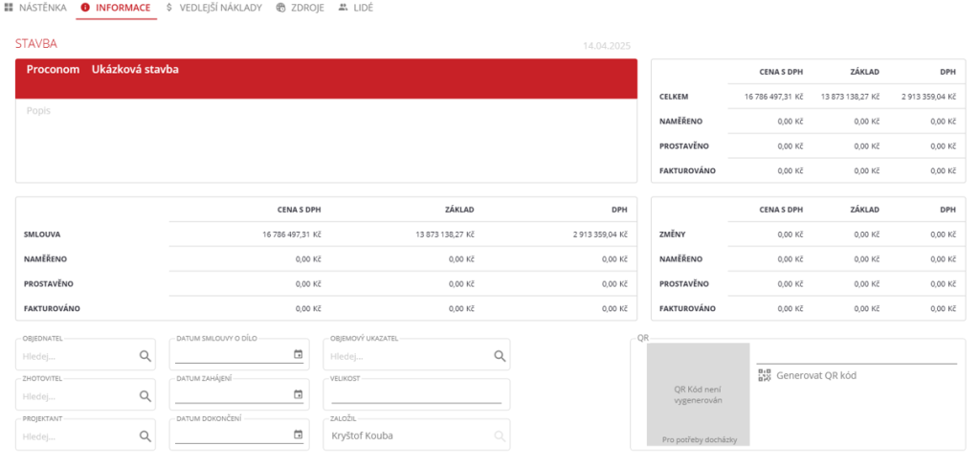980x469 pixels.
Task: Select the Informace tab
Action: click(115, 8)
